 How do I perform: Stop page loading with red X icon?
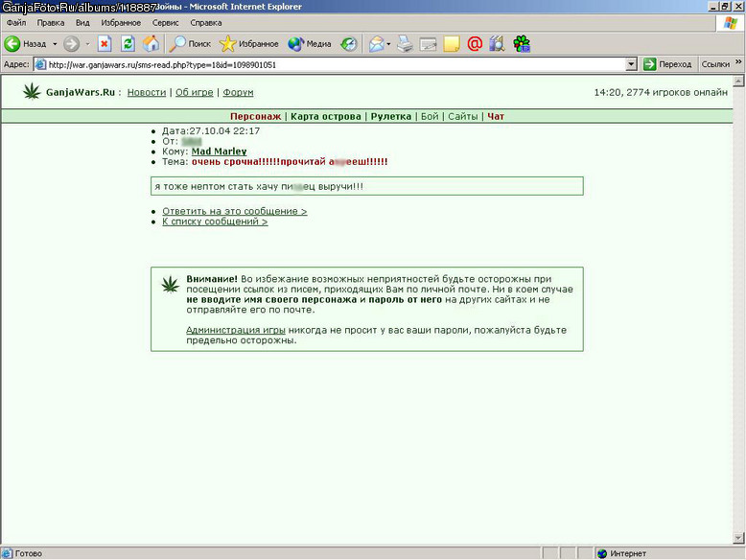105,44
